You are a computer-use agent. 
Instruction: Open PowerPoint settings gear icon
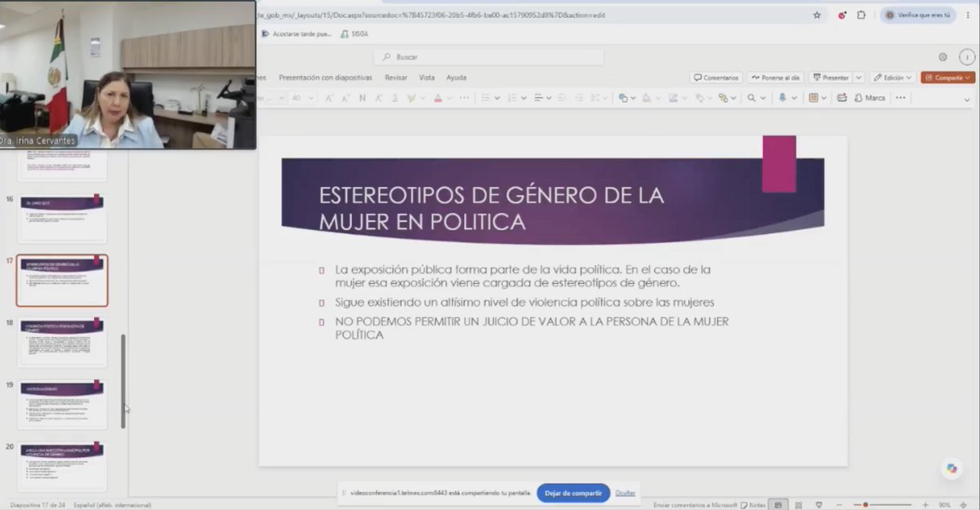pyautogui.click(x=942, y=57)
